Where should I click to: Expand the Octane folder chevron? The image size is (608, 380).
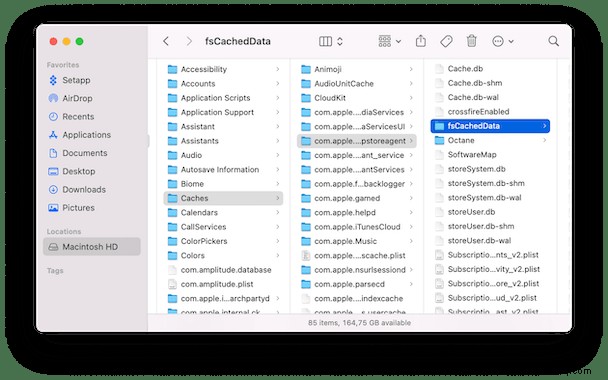545,140
